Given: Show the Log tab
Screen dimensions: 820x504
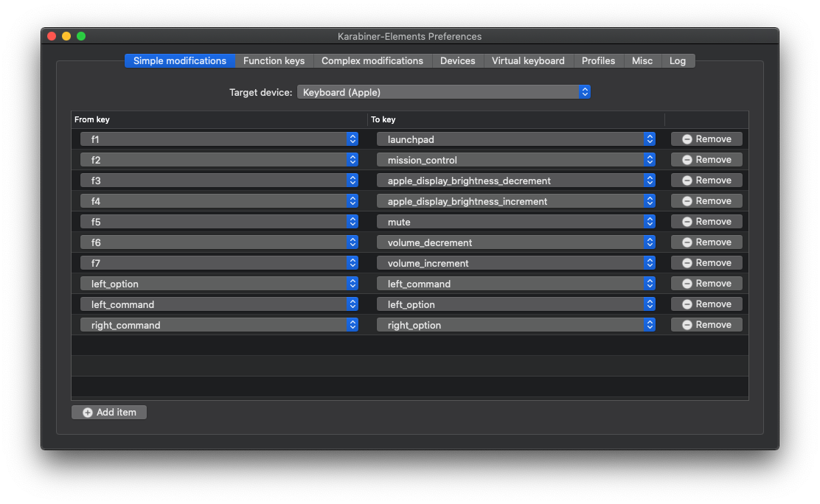Looking at the screenshot, I should 678,60.
